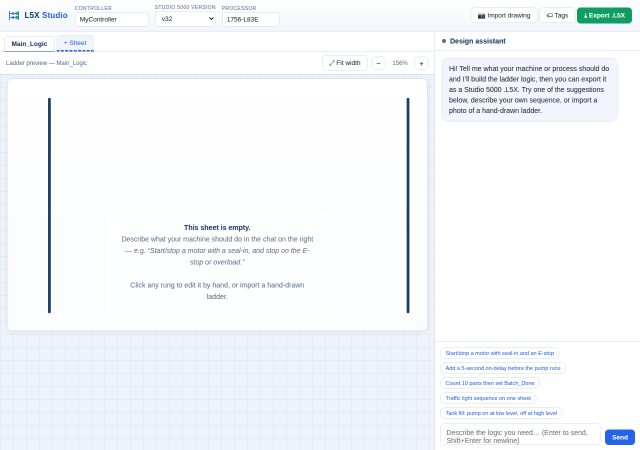
Task: Click the 156% zoom level text
Action: point(400,63)
